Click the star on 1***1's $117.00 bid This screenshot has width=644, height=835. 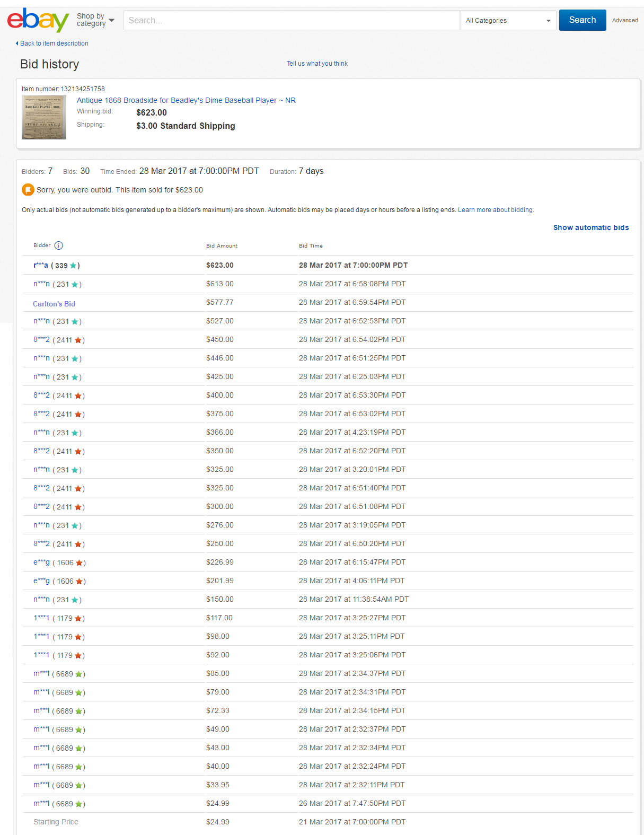point(78,618)
